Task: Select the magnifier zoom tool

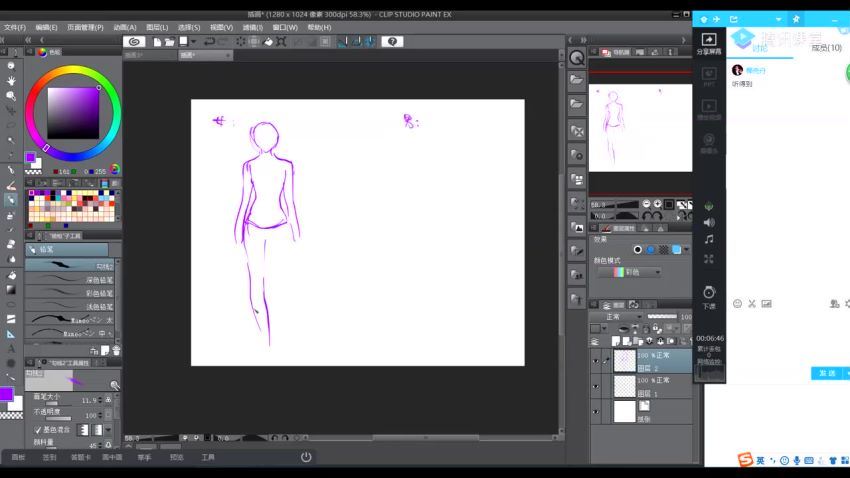Action: (11, 66)
